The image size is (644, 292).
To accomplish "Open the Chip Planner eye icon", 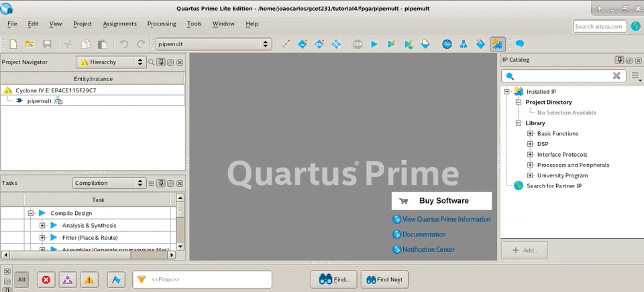I will pos(319,44).
